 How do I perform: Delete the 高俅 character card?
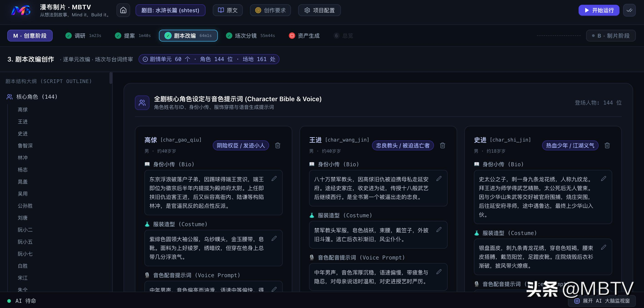click(277, 145)
